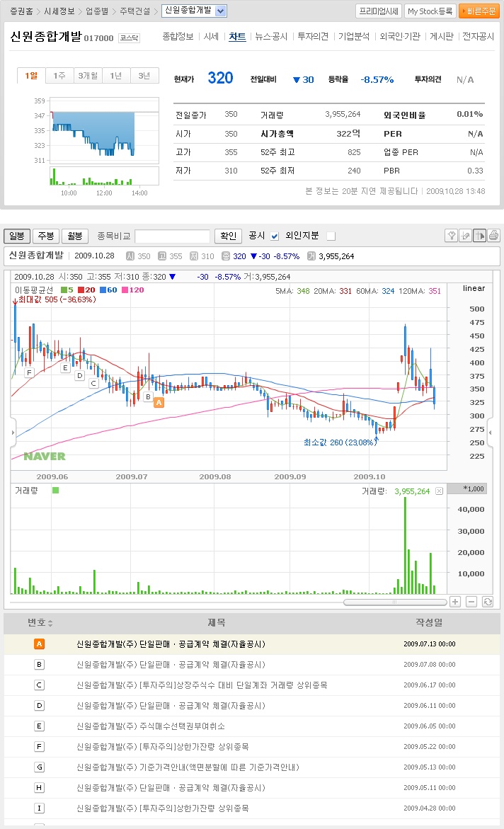Uncheck the 공시 checkbox
Image resolution: width=504 pixels, height=829 pixels.
tap(275, 236)
